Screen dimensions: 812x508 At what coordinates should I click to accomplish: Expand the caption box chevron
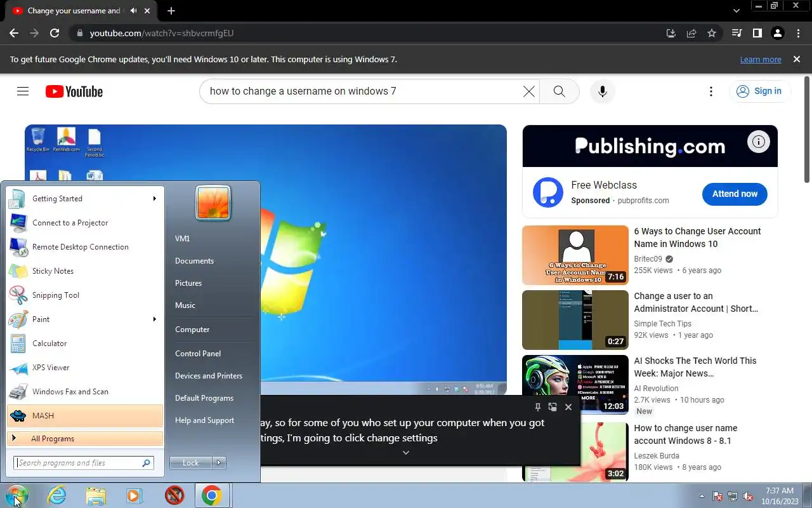coord(406,453)
